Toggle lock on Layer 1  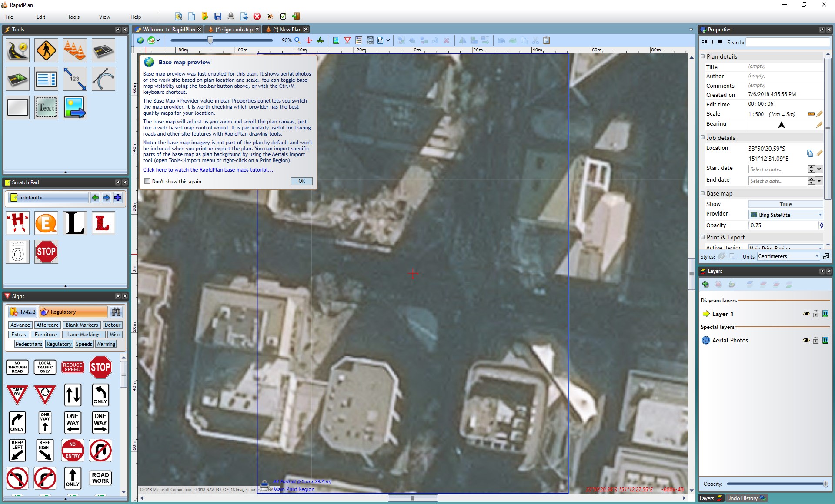816,314
